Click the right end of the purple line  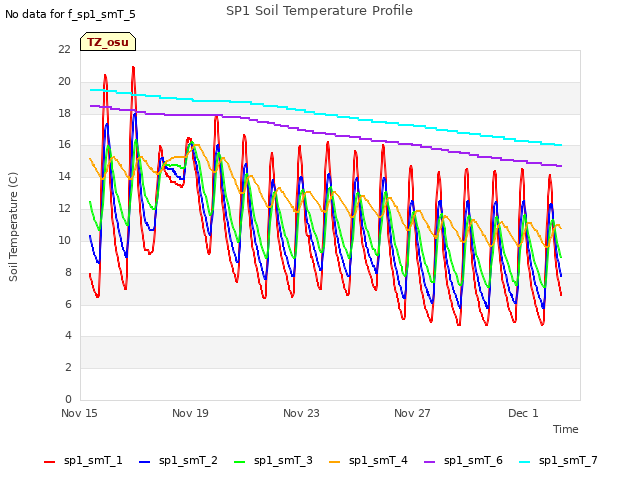[561, 166]
